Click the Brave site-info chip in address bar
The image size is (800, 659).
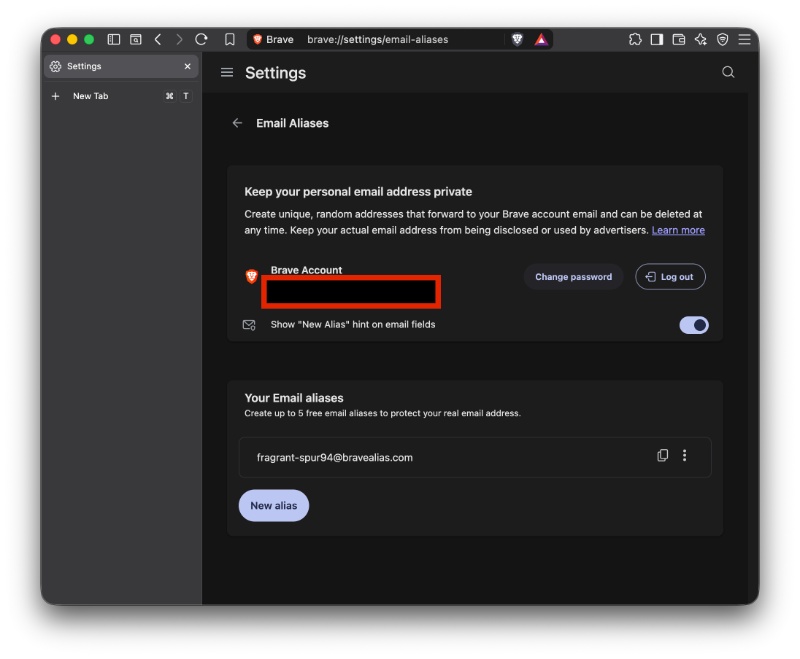pos(273,39)
